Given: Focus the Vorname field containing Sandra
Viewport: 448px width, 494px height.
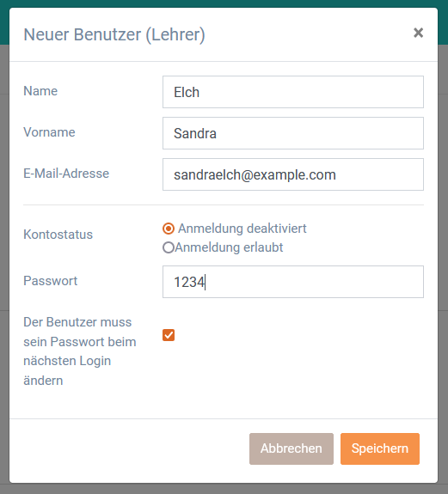Looking at the screenshot, I should click(x=293, y=133).
